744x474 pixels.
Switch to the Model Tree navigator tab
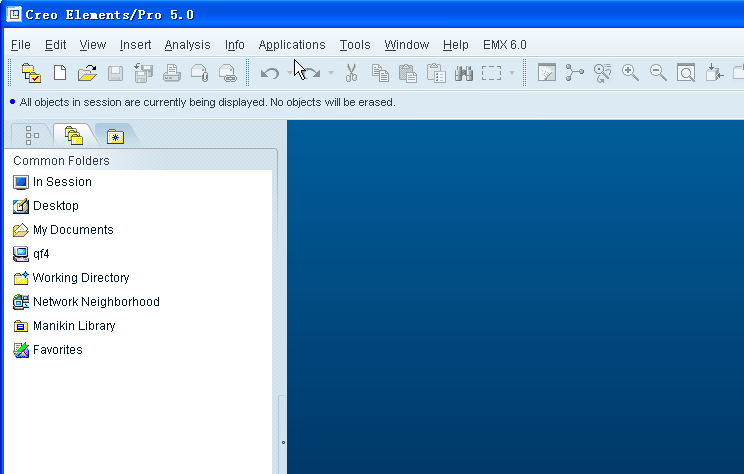(32, 135)
